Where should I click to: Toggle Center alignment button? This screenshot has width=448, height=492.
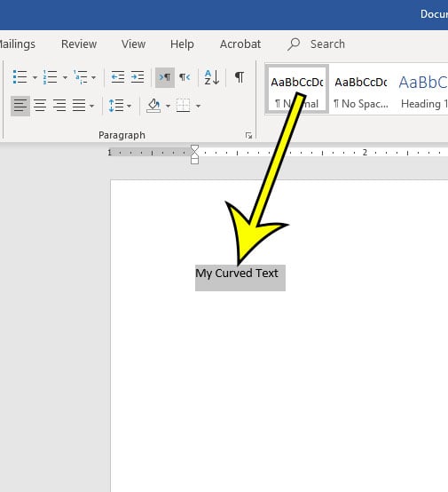[x=40, y=106]
